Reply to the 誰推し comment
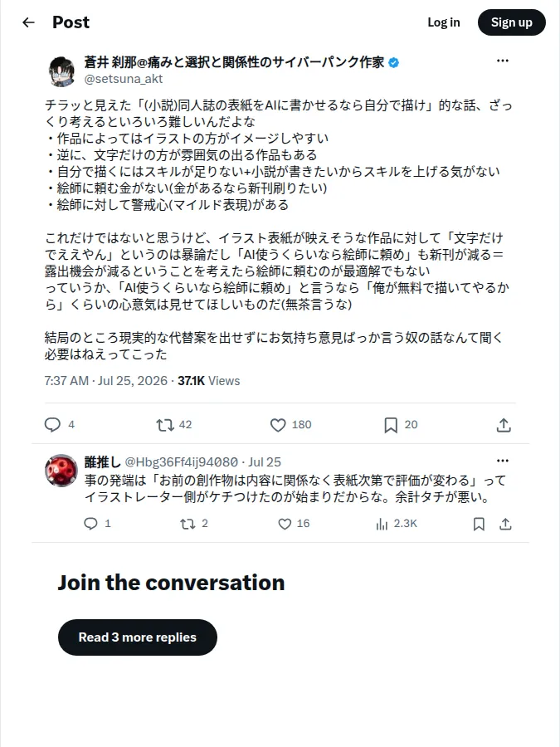This screenshot has height=747, width=560. (x=90, y=524)
